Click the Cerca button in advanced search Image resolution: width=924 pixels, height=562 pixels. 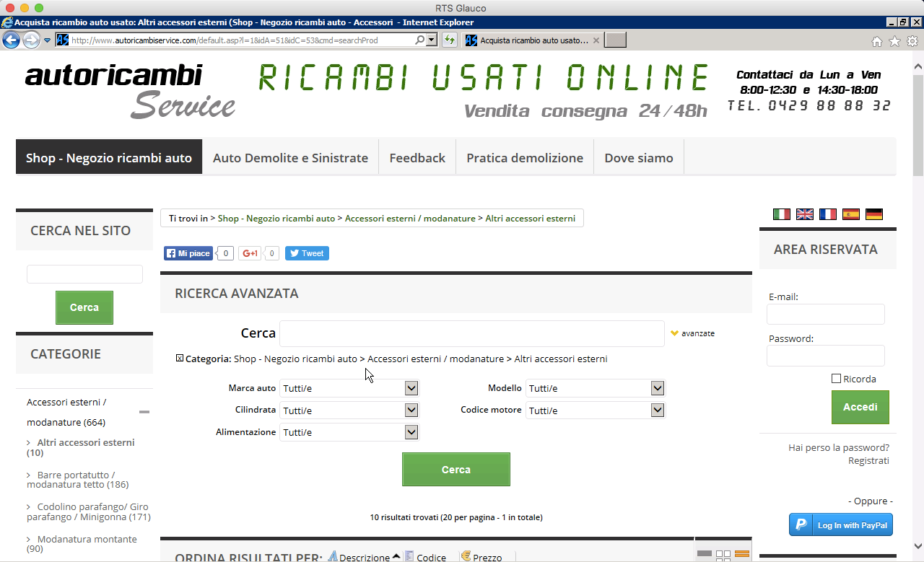[456, 470]
